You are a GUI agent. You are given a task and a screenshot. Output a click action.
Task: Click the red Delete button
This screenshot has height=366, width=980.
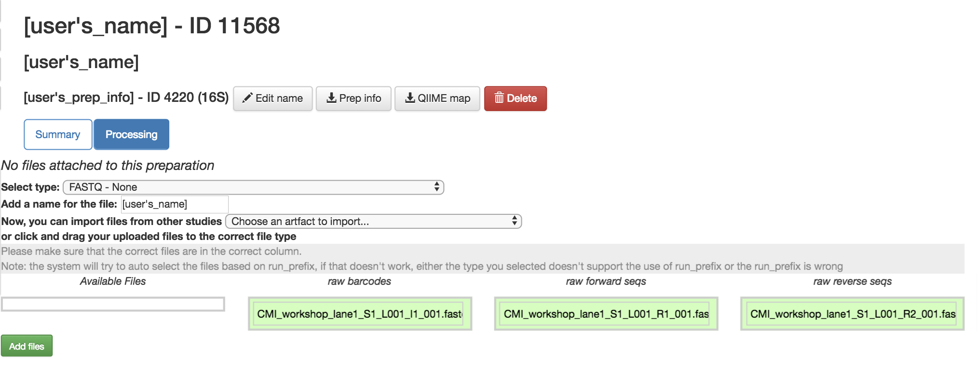pos(516,99)
